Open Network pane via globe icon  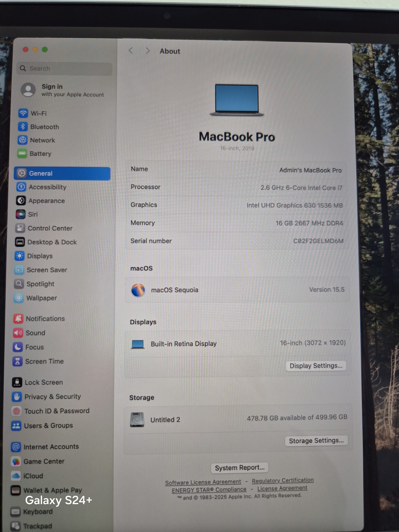pyautogui.click(x=23, y=140)
